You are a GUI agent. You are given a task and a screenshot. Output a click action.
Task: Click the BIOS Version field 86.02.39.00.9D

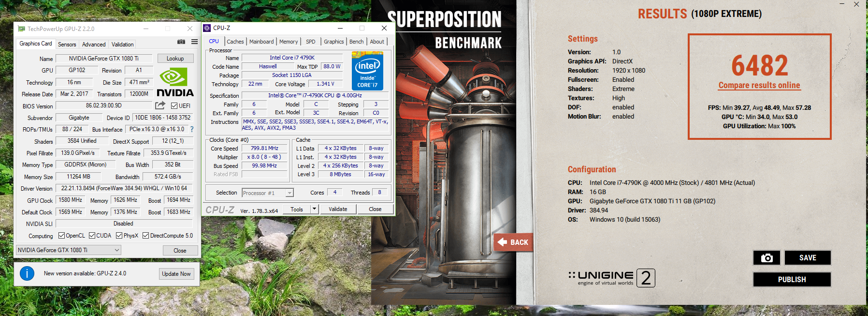(104, 105)
